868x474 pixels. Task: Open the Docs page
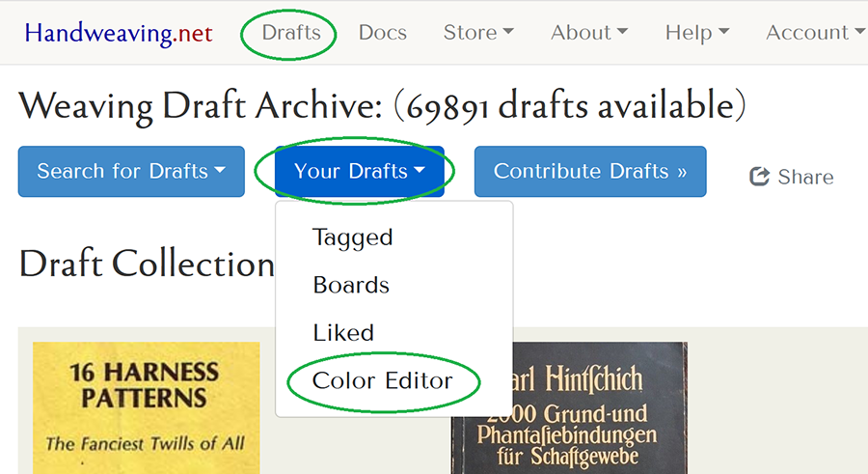pyautogui.click(x=382, y=33)
